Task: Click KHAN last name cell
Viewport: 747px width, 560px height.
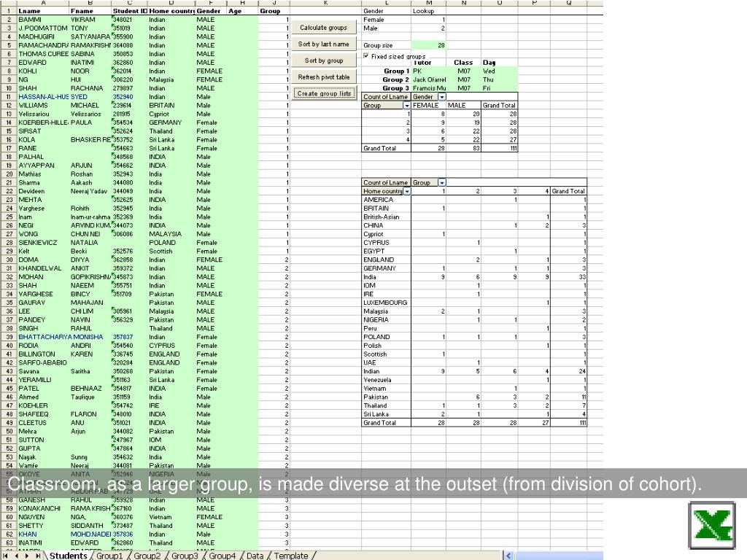Action: [x=43, y=534]
